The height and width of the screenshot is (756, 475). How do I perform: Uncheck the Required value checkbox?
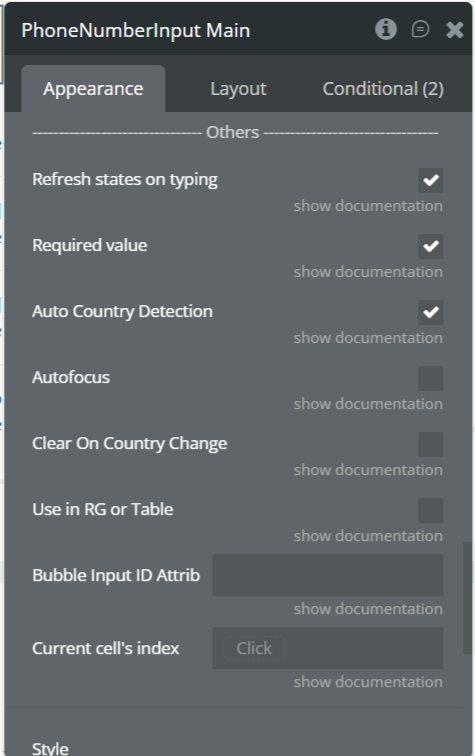click(x=431, y=246)
